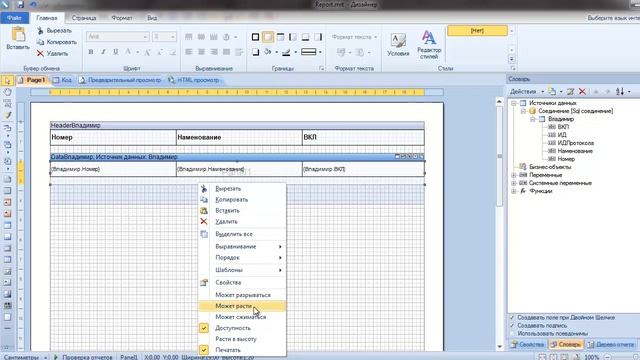Open the Редактор стилей style editor
640x360 pixels.
(x=429, y=44)
